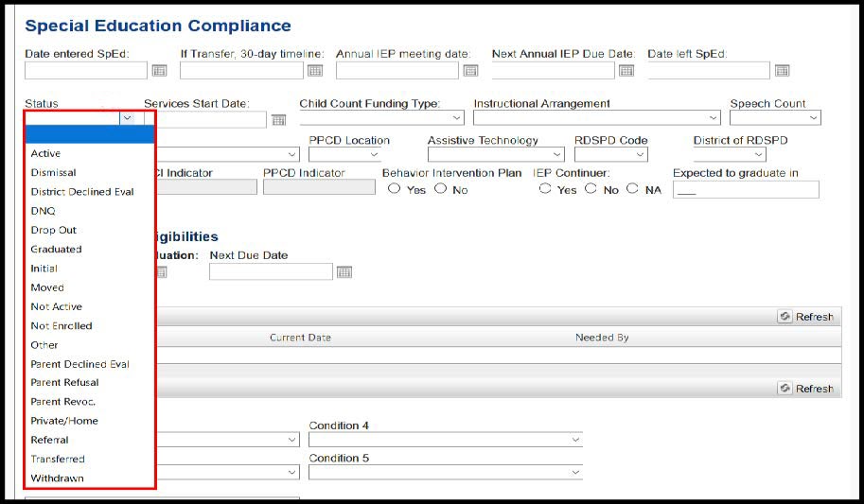This screenshot has height=504, width=864.
Task: Choose NA for IEP Continuer
Action: coord(632,189)
